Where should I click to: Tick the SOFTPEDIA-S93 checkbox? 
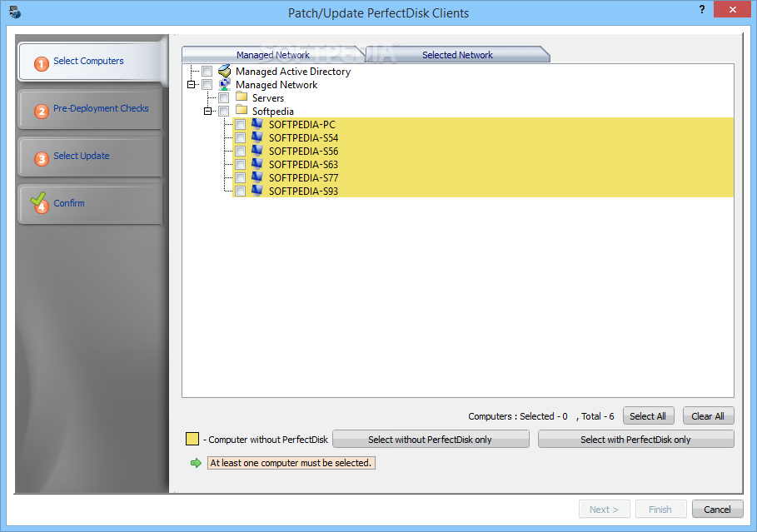click(241, 191)
